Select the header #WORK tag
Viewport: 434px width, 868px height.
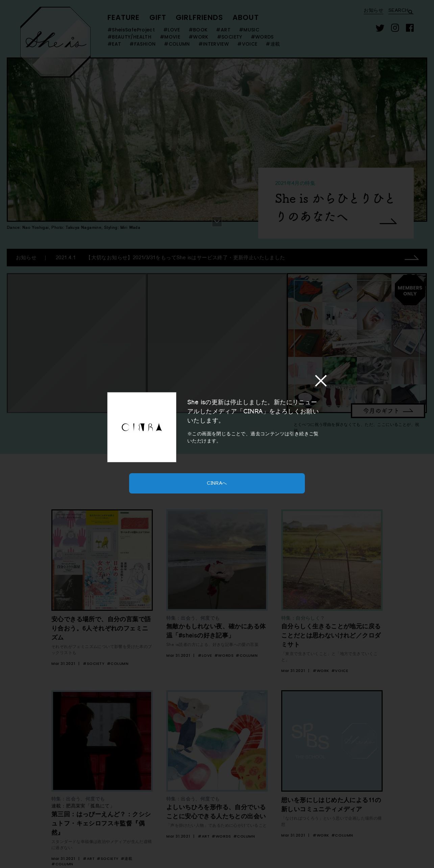[198, 37]
